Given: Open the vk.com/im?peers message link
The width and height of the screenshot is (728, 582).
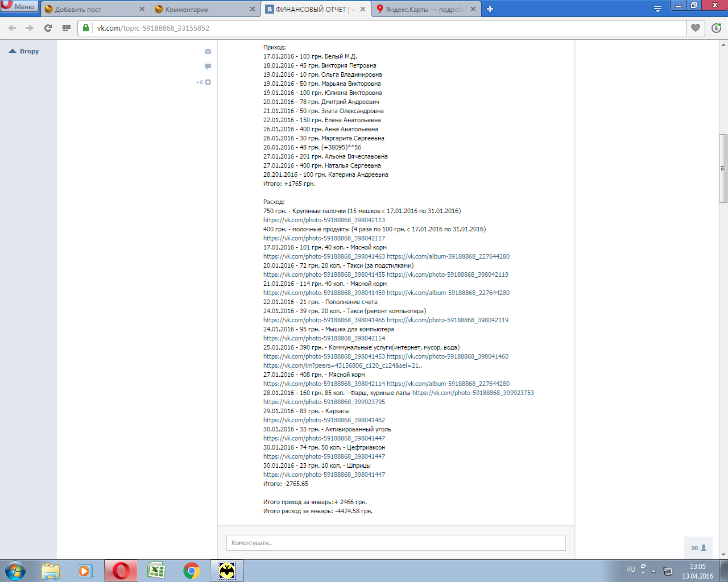Looking at the screenshot, I should (342, 365).
